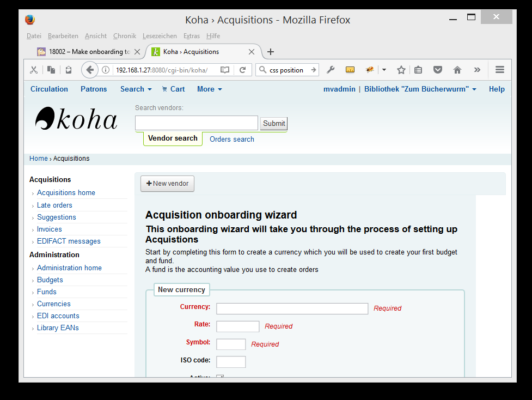Open the Bibliothek "Zum Bücherwurm" dropdown
Viewport: 532px width, 400px height.
click(420, 89)
